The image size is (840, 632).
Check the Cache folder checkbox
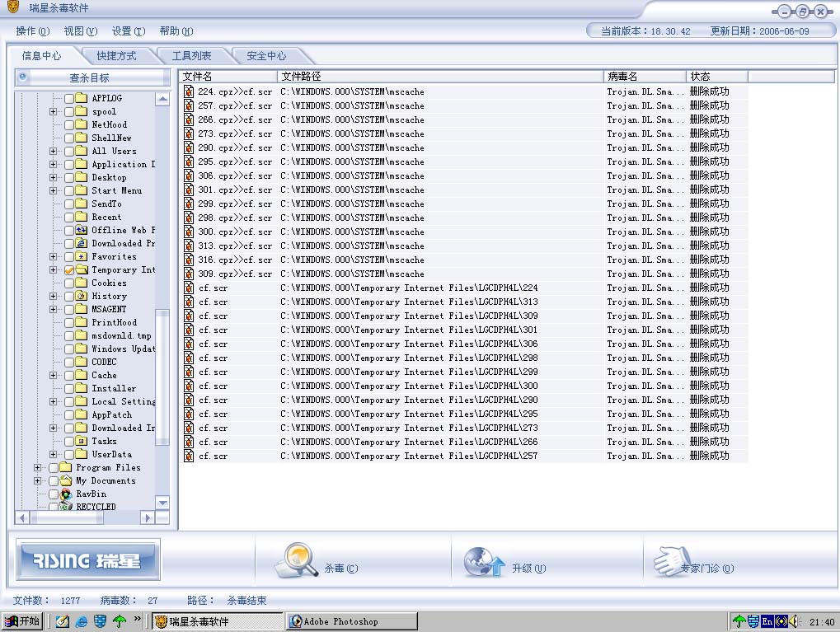[69, 376]
